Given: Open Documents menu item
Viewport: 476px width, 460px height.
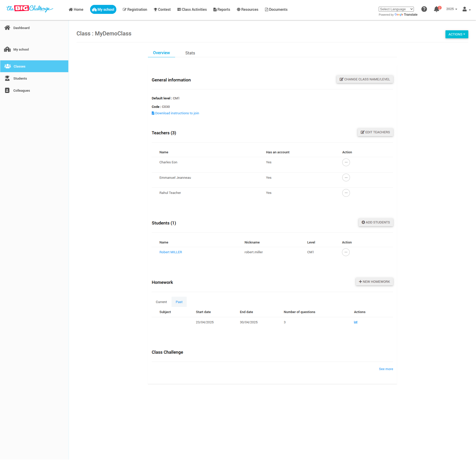Looking at the screenshot, I should coord(276,10).
